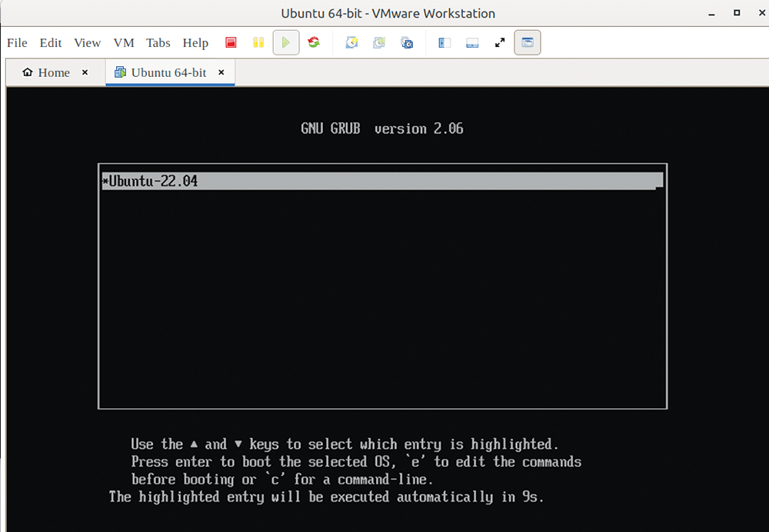Open the Snapshot Manager icon
This screenshot has width=769, height=532.
pos(407,42)
